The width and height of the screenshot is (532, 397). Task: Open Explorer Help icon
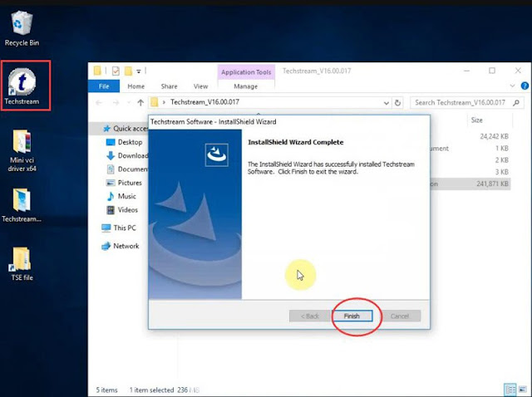click(x=525, y=86)
